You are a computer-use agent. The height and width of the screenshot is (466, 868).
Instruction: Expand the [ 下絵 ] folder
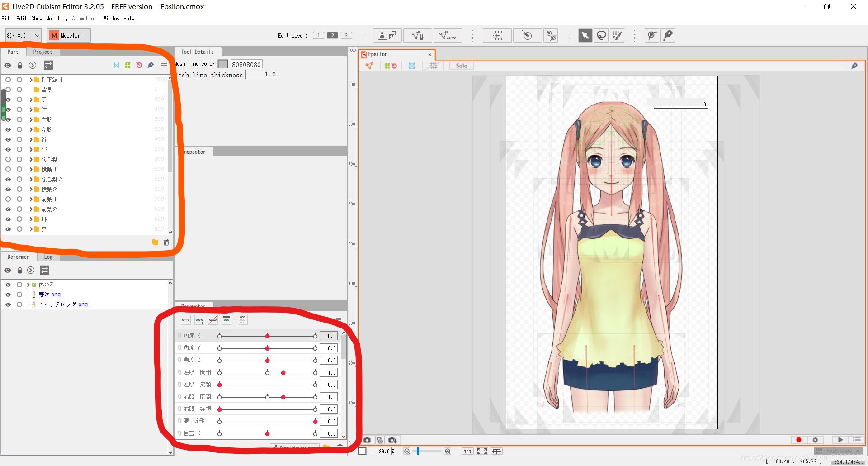pyautogui.click(x=31, y=80)
